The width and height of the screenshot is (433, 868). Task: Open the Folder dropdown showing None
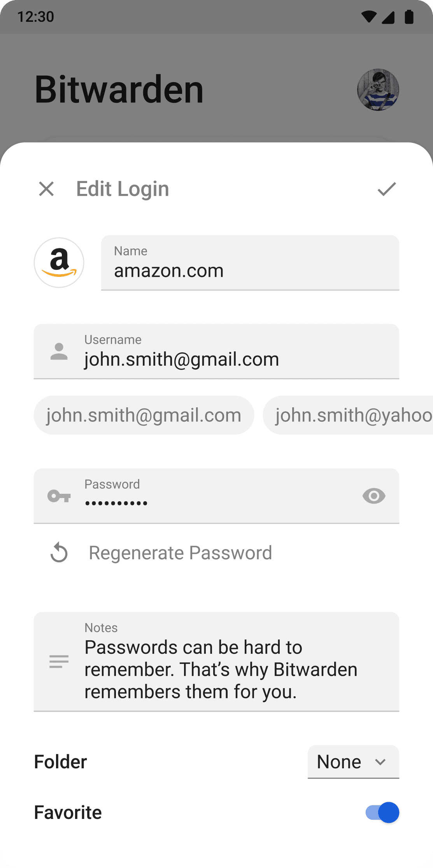(x=353, y=762)
